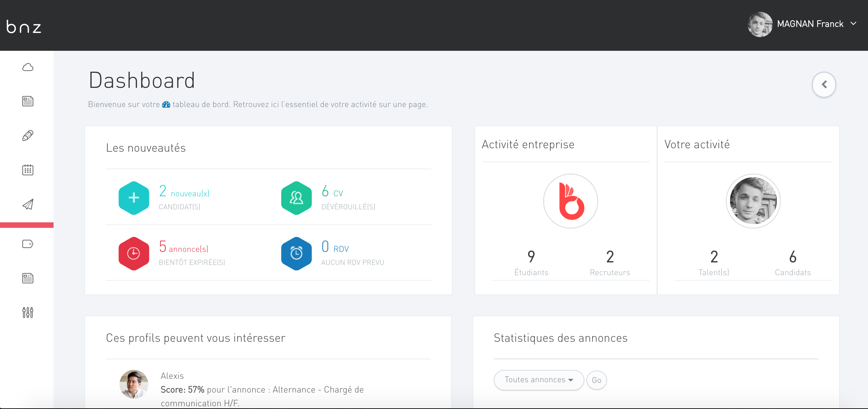Select the pencil edit sidebar icon
This screenshot has width=868, height=409.
pos(27,136)
